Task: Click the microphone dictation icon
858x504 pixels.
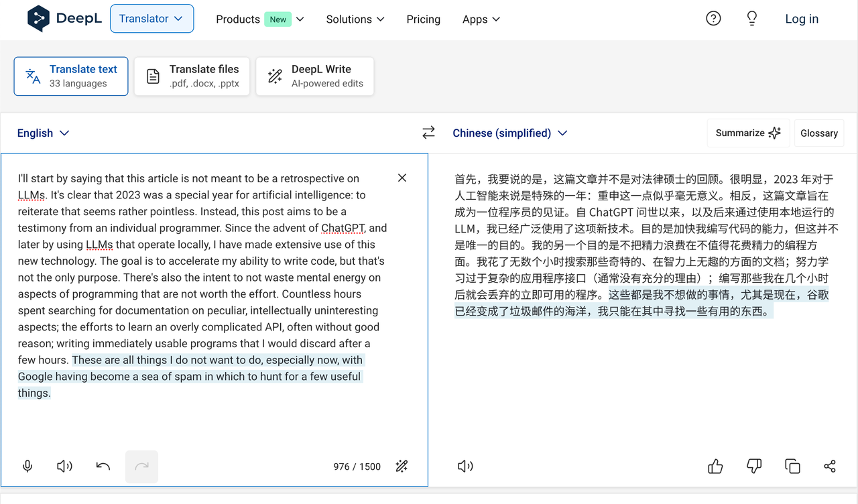Action: pyautogui.click(x=27, y=466)
